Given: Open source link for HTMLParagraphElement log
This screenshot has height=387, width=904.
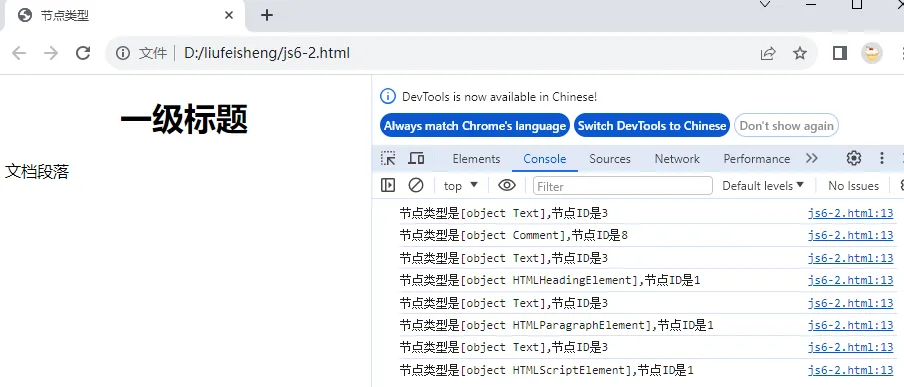Looking at the screenshot, I should [x=850, y=325].
